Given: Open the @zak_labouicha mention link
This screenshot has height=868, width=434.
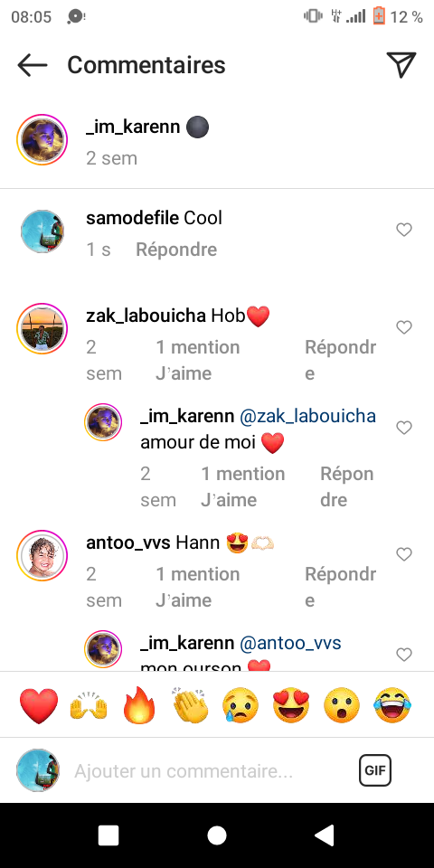Looking at the screenshot, I should point(307,416).
